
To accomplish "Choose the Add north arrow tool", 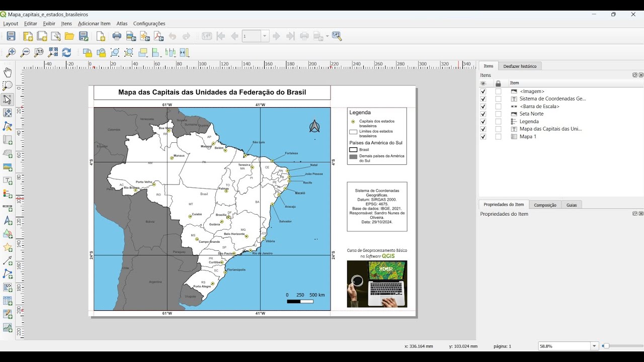I will click(x=8, y=220).
